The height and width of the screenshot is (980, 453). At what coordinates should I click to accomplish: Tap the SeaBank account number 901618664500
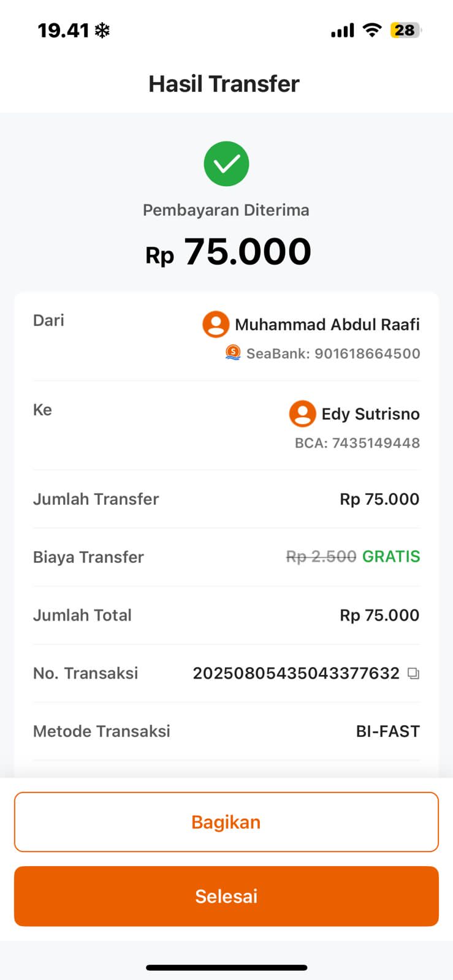[367, 353]
